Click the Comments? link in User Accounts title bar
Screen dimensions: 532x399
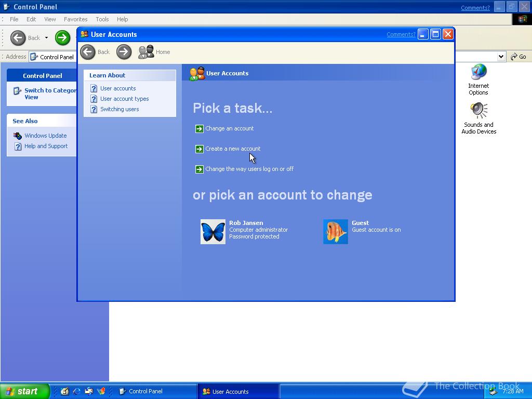401,34
